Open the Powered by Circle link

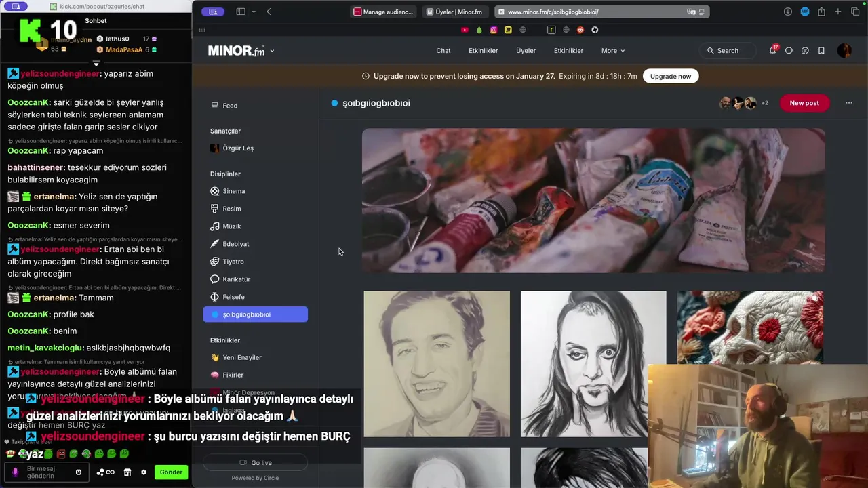point(255,478)
